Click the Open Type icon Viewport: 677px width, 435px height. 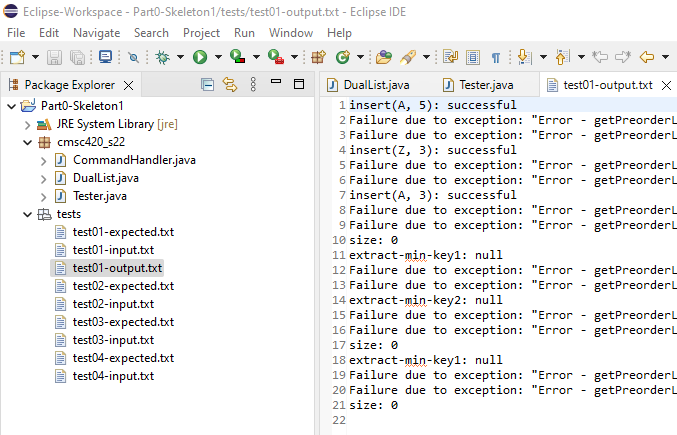383,57
